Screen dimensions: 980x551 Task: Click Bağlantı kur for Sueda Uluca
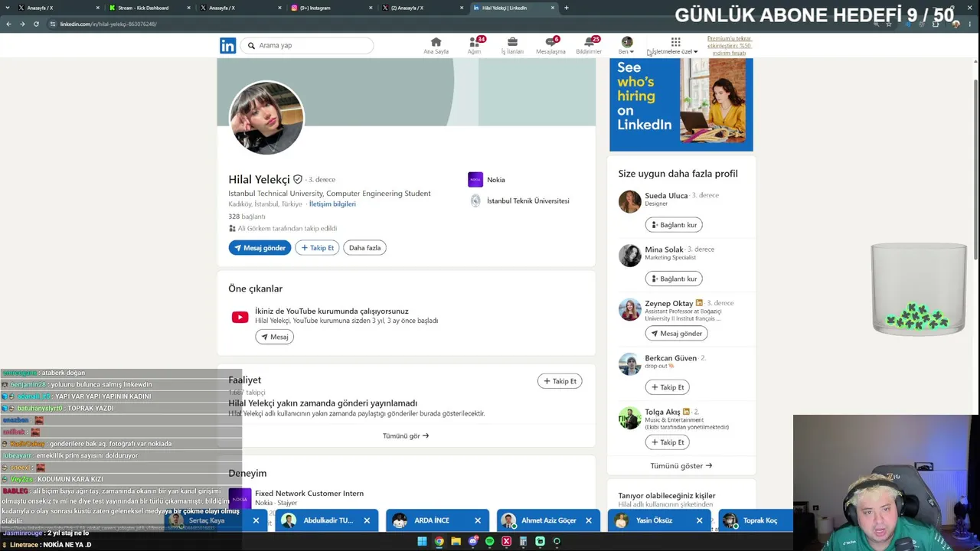[x=674, y=225]
